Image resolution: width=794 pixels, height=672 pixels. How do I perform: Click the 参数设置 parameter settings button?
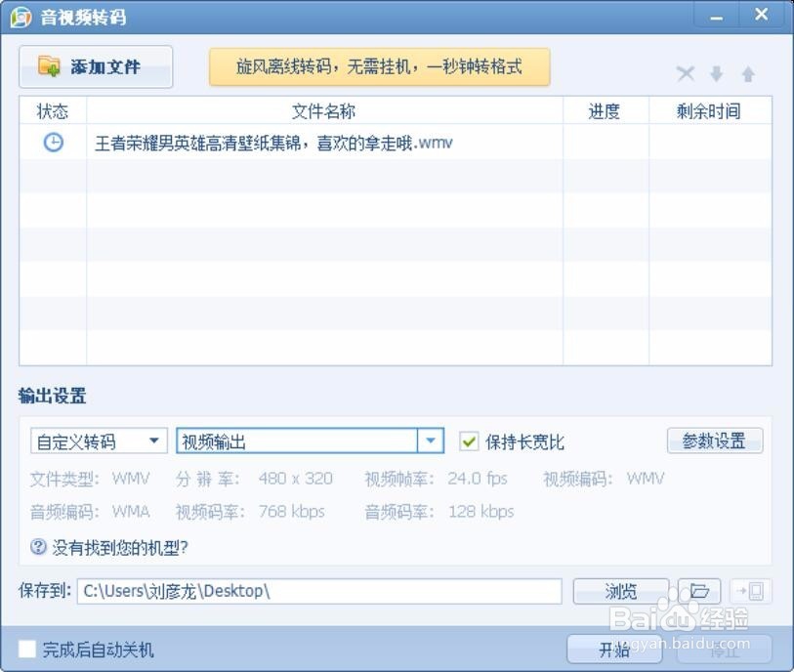[x=715, y=441]
